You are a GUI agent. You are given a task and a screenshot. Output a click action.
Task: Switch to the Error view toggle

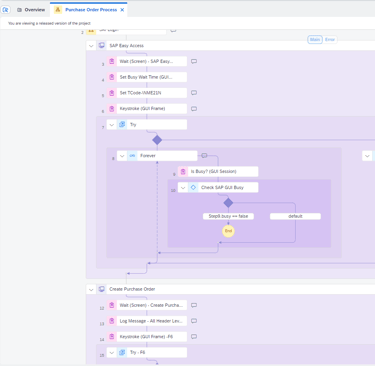(x=330, y=39)
